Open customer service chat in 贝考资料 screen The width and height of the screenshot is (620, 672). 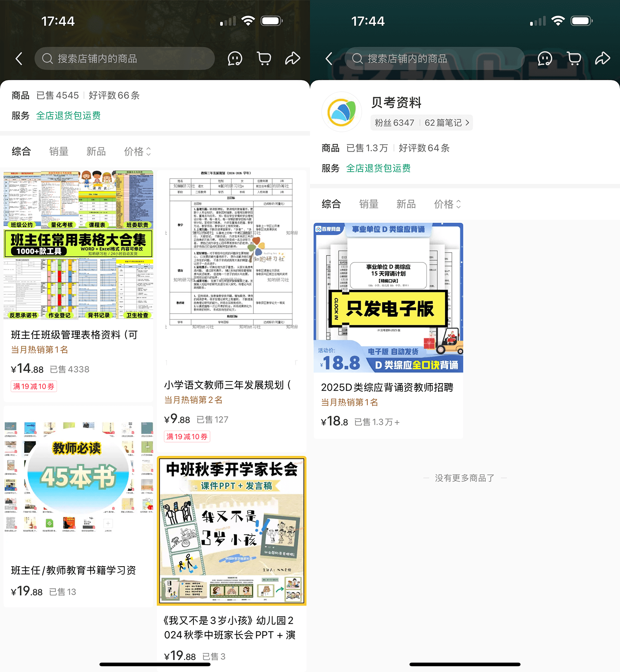click(545, 59)
